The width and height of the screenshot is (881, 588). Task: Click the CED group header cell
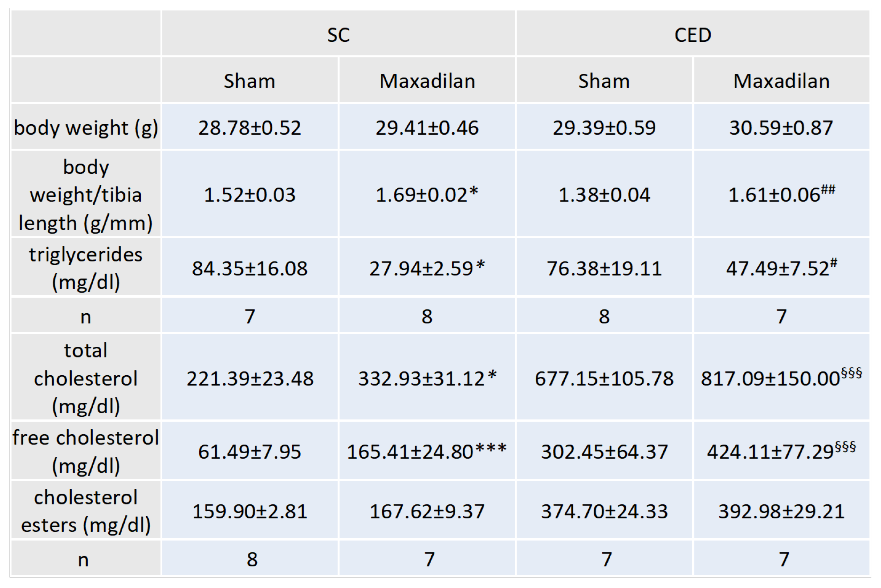coord(692,35)
